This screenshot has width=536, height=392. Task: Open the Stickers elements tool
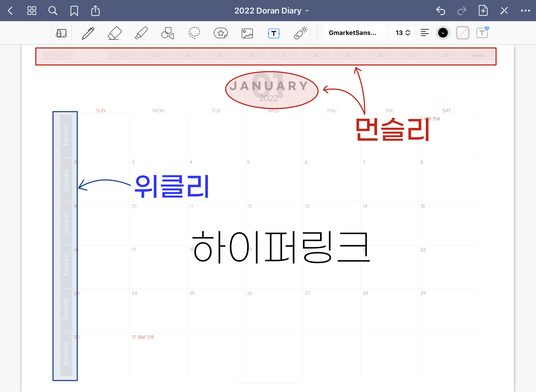tap(221, 33)
